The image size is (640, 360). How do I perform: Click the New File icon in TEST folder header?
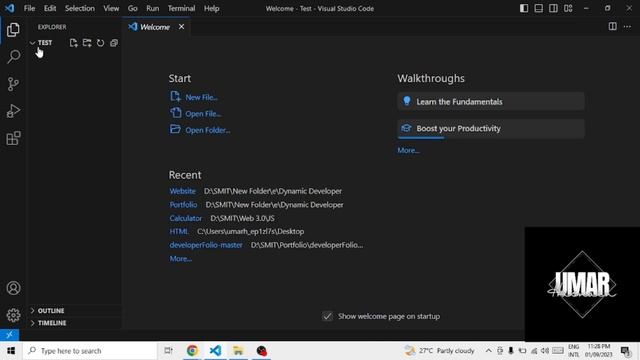pyautogui.click(x=73, y=43)
